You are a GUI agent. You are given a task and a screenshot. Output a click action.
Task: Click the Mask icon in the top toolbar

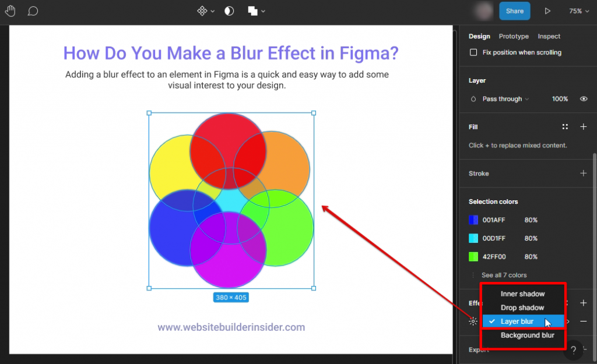229,10
